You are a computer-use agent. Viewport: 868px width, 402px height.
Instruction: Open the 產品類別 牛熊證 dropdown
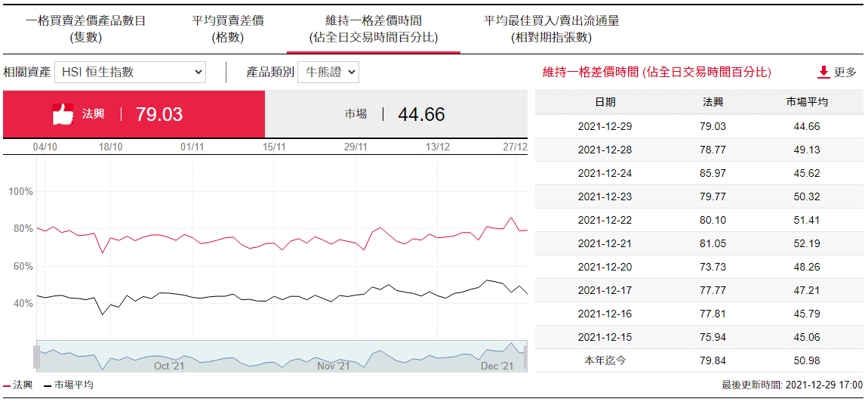coord(328,72)
